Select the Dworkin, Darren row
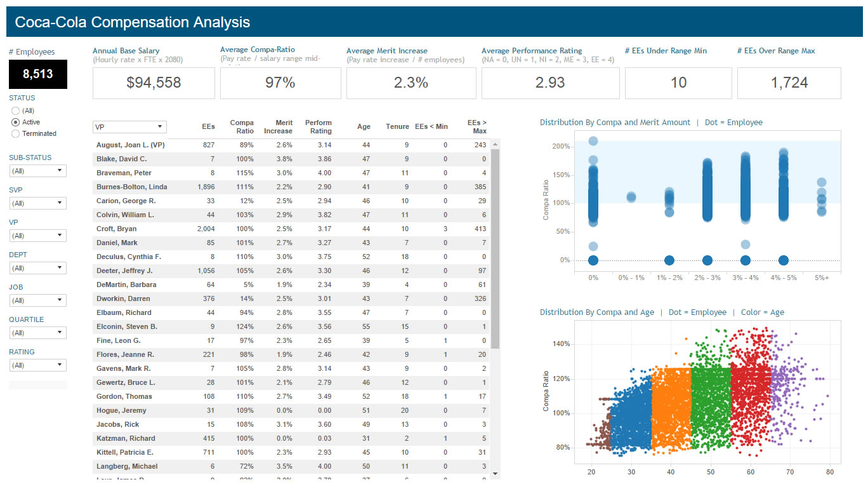Screen dimensions: 868x489 [x=292, y=298]
